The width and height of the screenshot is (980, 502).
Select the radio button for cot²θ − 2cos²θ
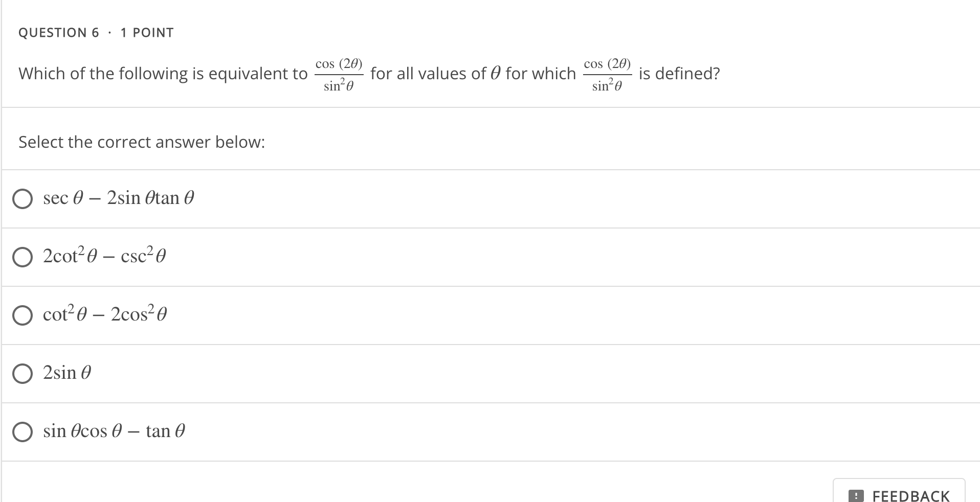tap(22, 315)
